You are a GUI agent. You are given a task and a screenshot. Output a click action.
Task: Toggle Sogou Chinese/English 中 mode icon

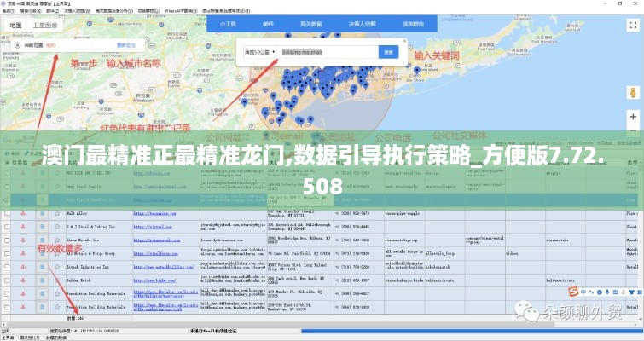click(x=583, y=292)
